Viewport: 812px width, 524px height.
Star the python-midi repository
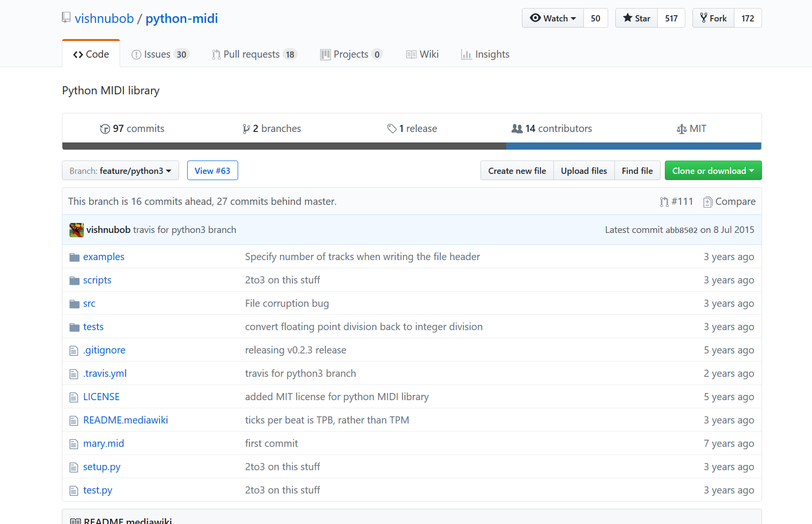click(636, 18)
